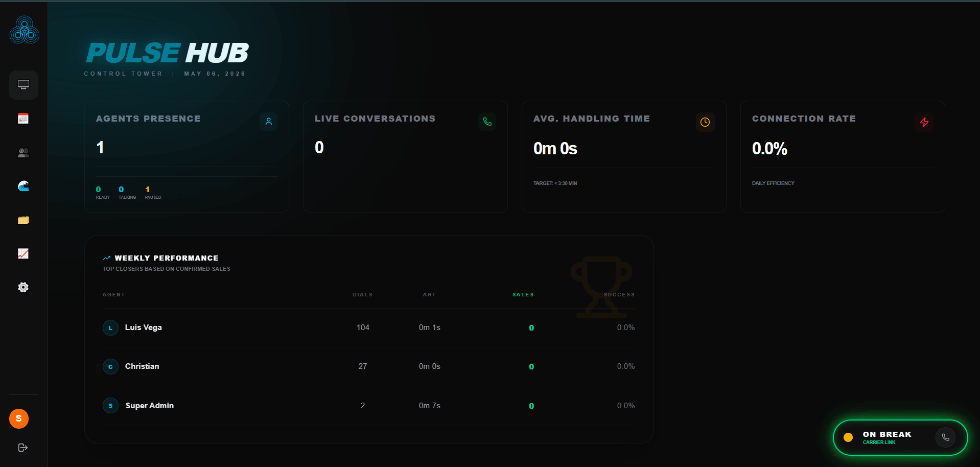Image resolution: width=980 pixels, height=467 pixels.
Task: Click the AHT column header
Action: click(x=429, y=295)
